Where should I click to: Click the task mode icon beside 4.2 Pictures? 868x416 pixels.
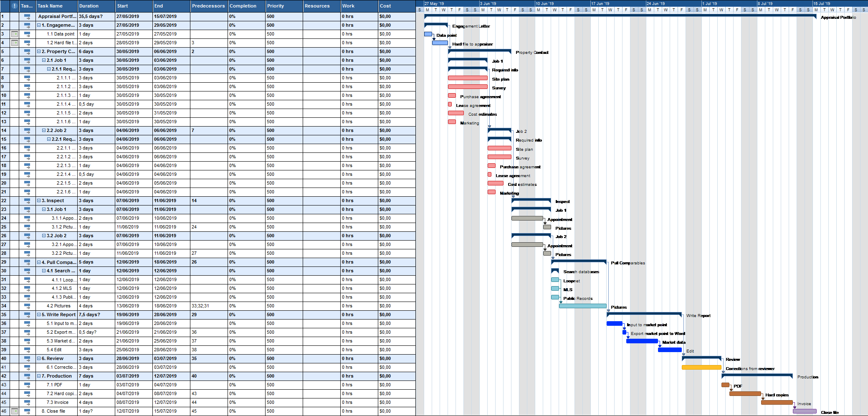click(26, 306)
